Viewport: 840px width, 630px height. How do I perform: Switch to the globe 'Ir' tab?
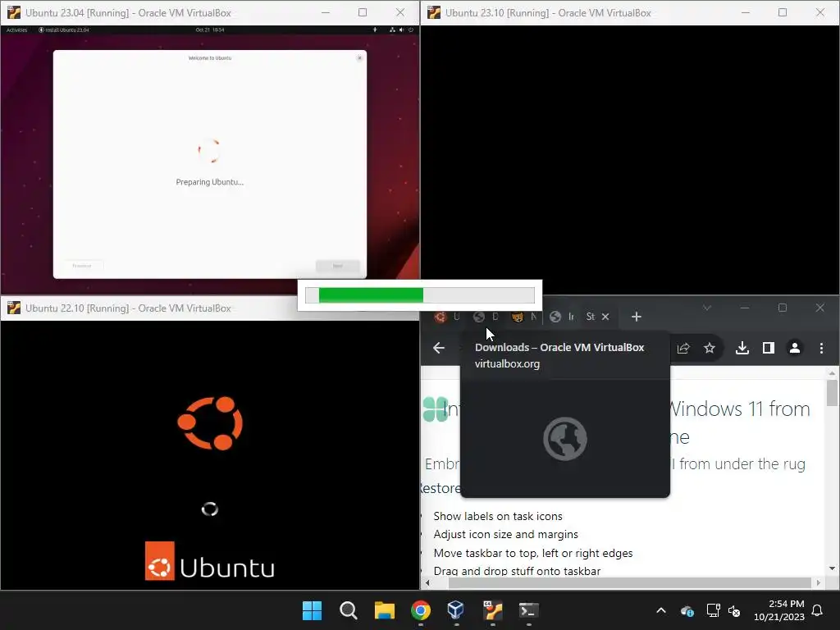click(x=562, y=317)
